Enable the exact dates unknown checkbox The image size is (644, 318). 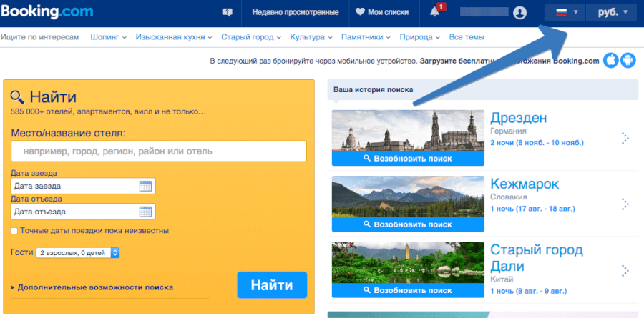[15, 231]
